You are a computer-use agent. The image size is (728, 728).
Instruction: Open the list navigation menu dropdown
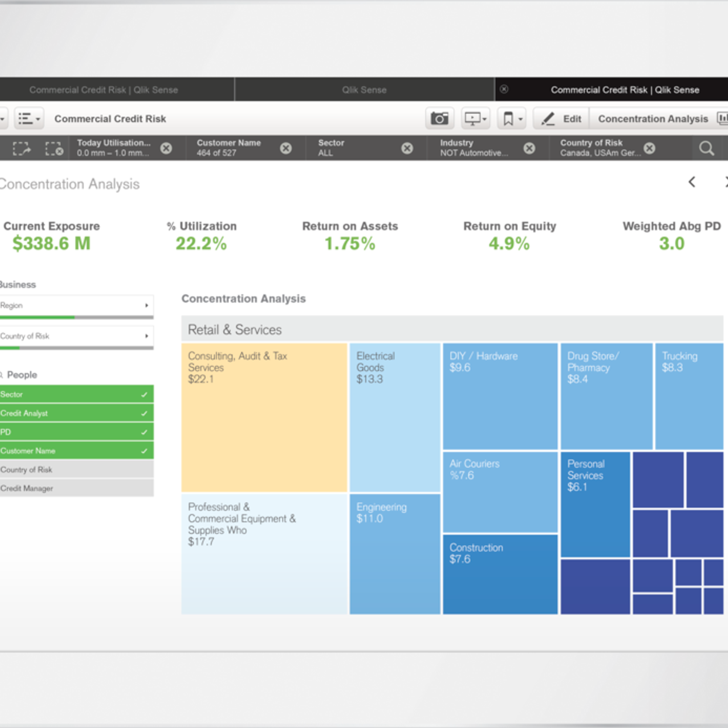(x=29, y=119)
